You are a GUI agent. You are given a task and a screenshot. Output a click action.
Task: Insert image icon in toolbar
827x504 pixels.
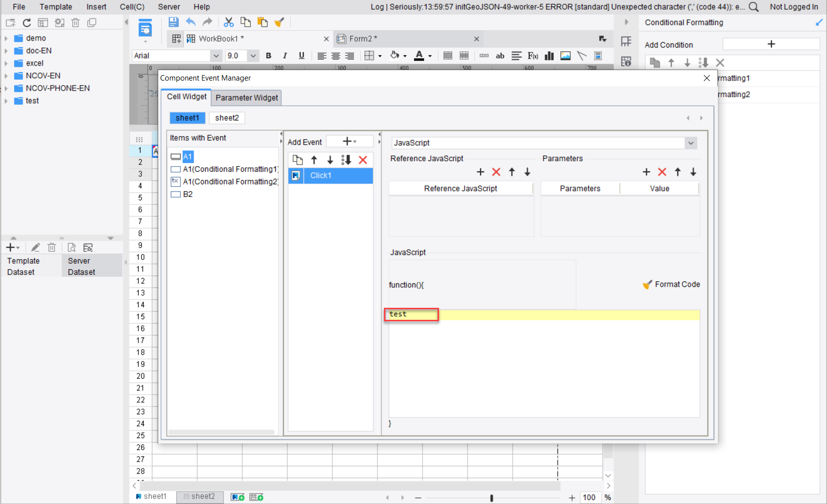point(566,56)
